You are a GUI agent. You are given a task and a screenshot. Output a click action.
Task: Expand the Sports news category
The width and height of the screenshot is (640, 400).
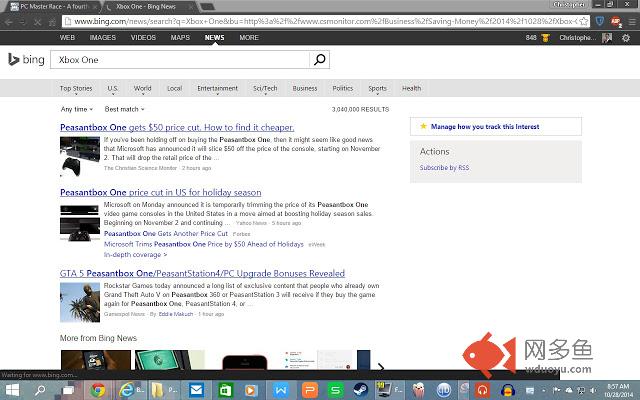pos(377,89)
